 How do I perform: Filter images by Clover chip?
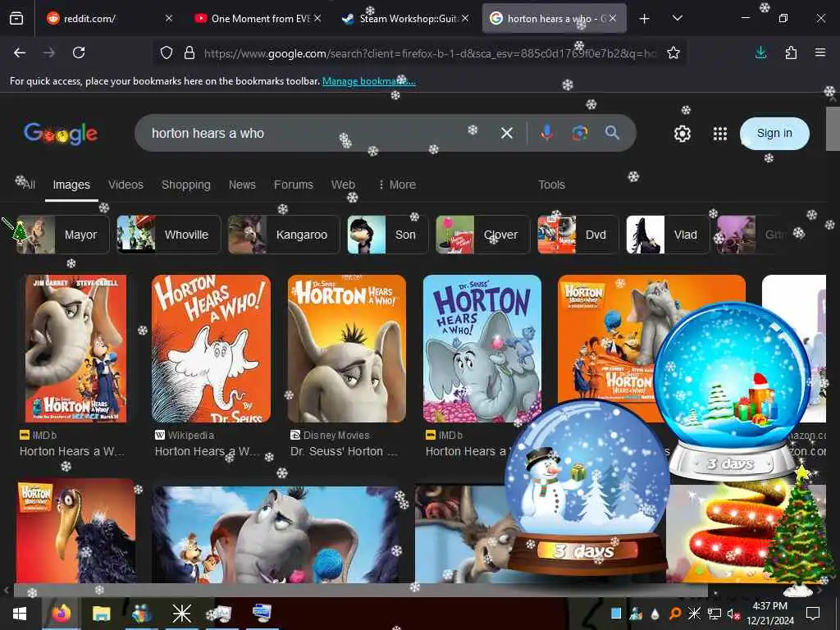[x=482, y=235]
